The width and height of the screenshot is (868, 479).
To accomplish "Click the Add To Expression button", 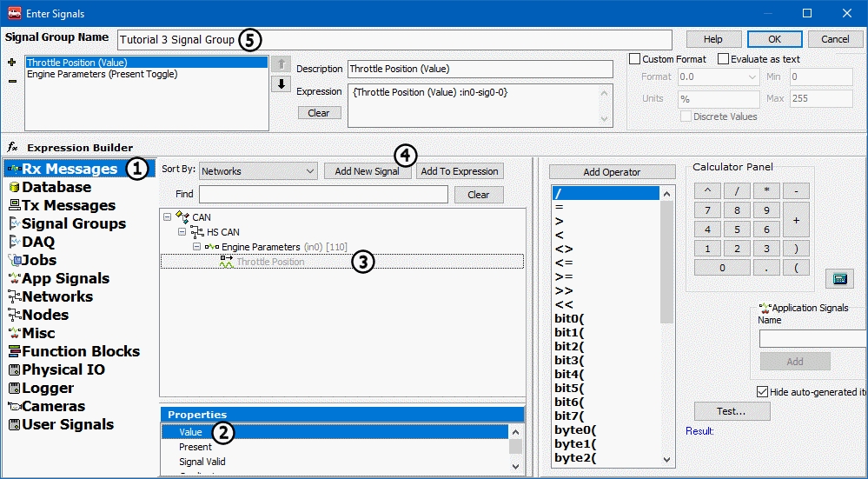I will pos(460,171).
